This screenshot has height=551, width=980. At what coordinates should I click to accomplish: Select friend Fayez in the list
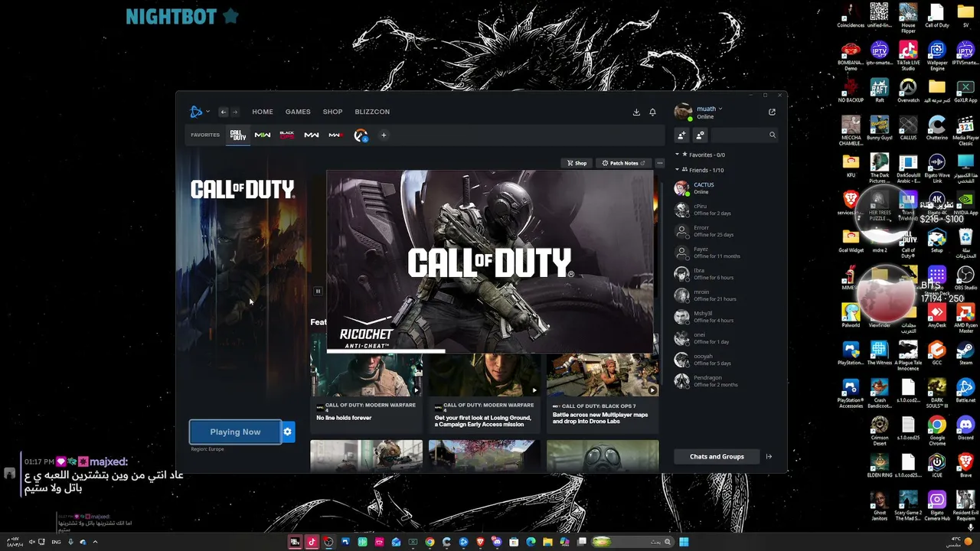(726, 253)
